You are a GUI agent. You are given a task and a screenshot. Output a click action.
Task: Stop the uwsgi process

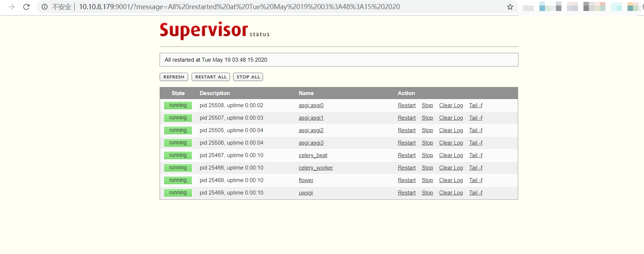427,193
